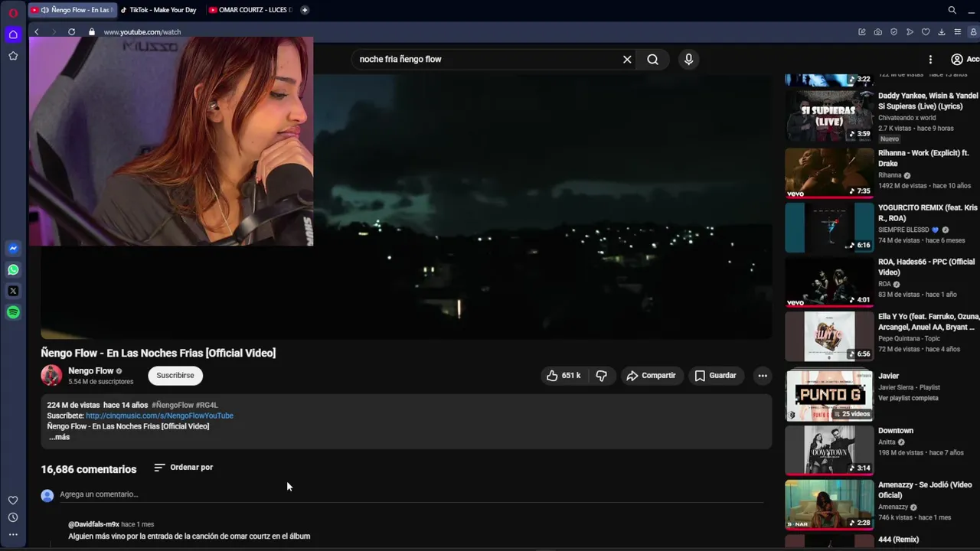Go back with the browser back arrow
The width and height of the screenshot is (980, 551).
[x=36, y=31]
